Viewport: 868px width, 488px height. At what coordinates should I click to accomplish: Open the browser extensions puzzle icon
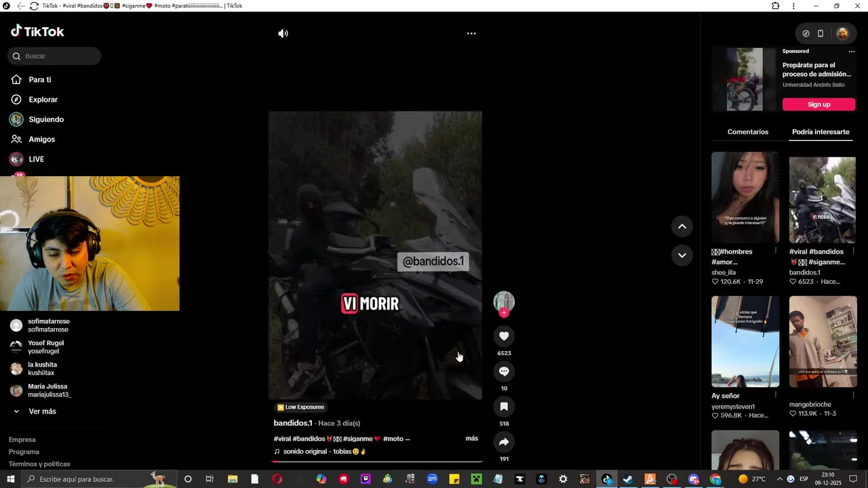(775, 6)
